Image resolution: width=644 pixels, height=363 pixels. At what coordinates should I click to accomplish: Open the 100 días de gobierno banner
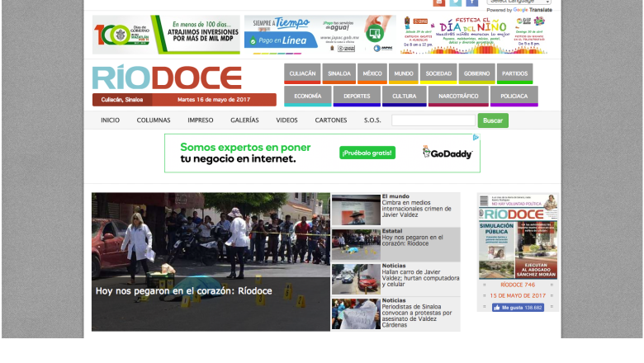tap(166, 35)
